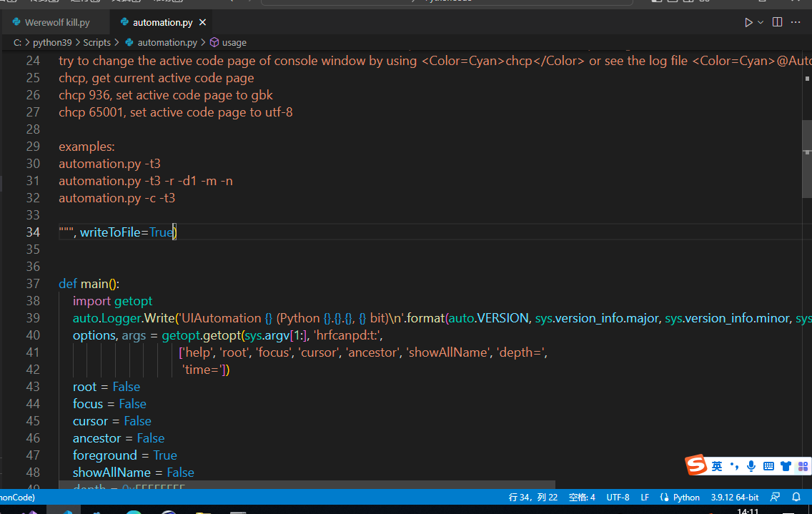This screenshot has height=514, width=812.
Task: Open the editor's more actions ellipsis menu
Action: pos(797,23)
